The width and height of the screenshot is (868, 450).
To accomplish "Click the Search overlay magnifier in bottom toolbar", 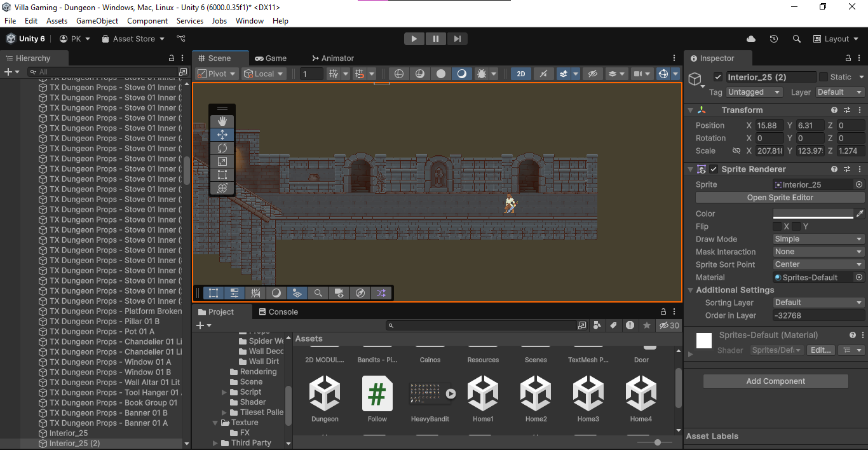I will [318, 293].
